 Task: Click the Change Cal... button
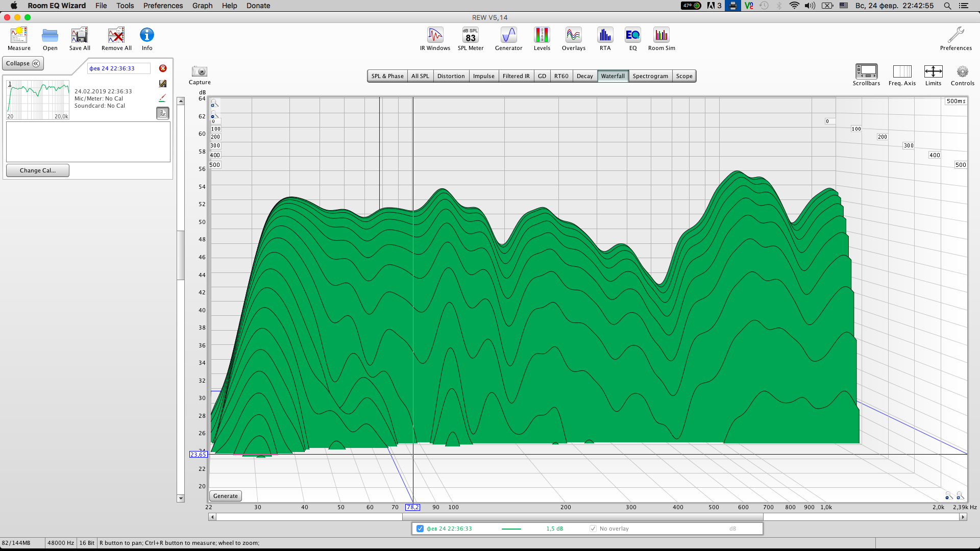(38, 170)
